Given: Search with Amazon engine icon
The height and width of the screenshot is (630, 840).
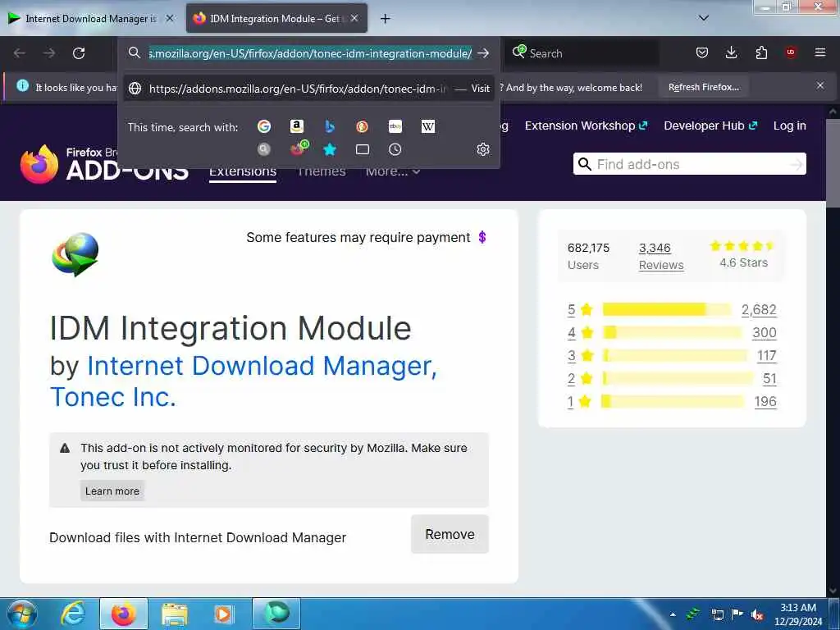Looking at the screenshot, I should pyautogui.click(x=296, y=126).
